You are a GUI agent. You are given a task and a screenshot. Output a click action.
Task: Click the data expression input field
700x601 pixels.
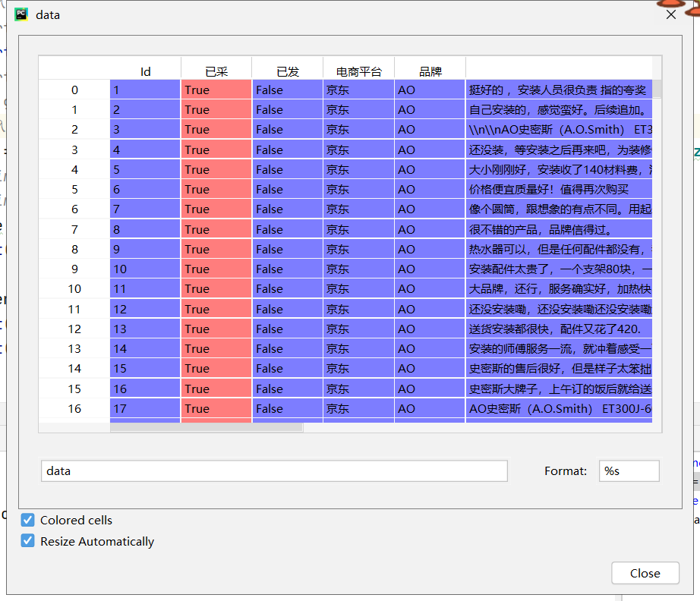[274, 470]
